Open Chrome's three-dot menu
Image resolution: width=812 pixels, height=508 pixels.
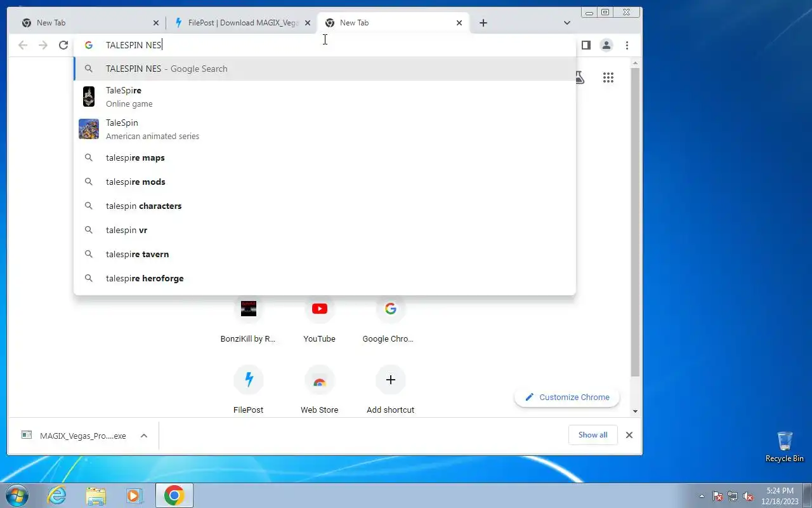point(627,45)
